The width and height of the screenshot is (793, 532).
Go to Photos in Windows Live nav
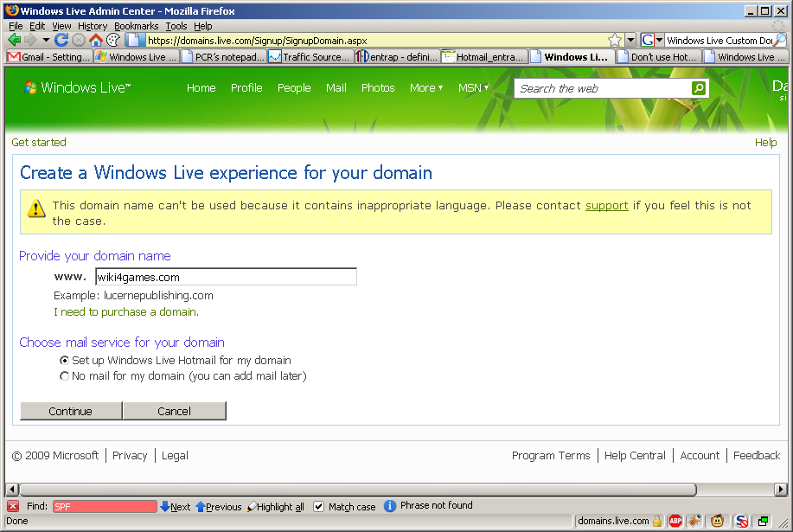(378, 88)
